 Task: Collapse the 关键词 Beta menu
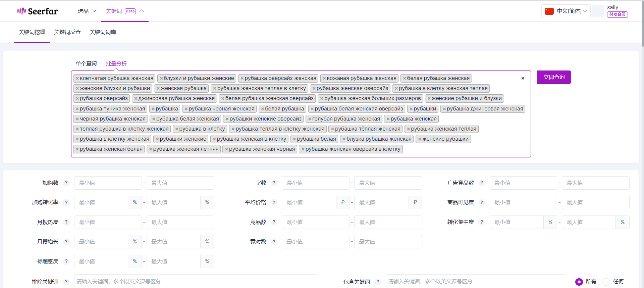pos(125,11)
